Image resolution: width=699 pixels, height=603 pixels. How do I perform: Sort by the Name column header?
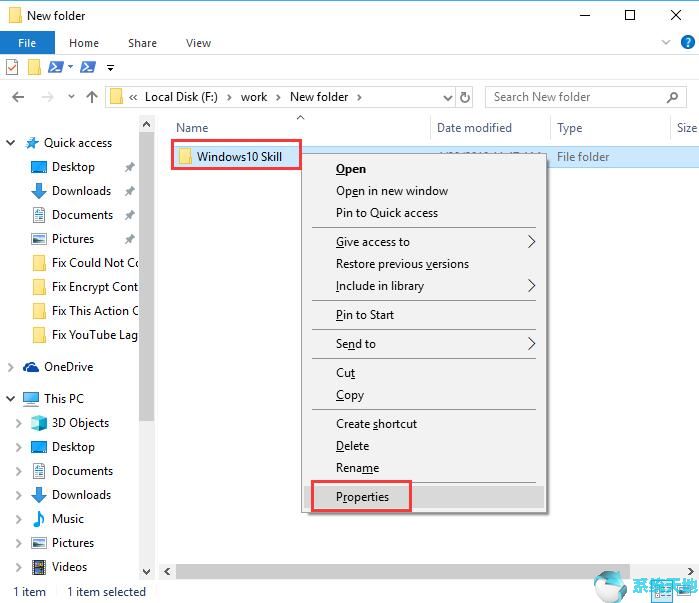pyautogui.click(x=192, y=128)
